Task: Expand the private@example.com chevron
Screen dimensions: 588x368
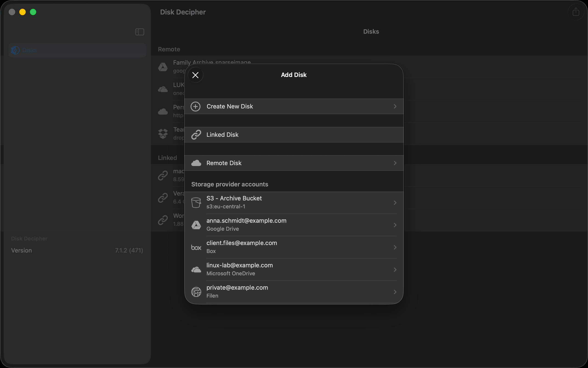Action: pos(395,292)
